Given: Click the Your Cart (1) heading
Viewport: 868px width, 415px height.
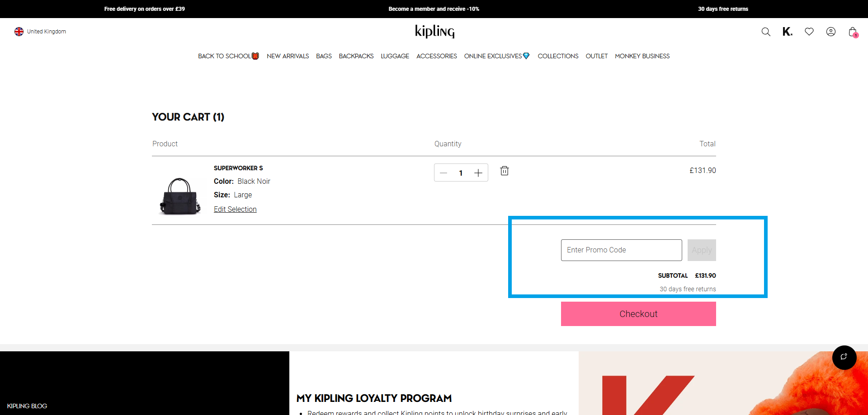Looking at the screenshot, I should [188, 117].
